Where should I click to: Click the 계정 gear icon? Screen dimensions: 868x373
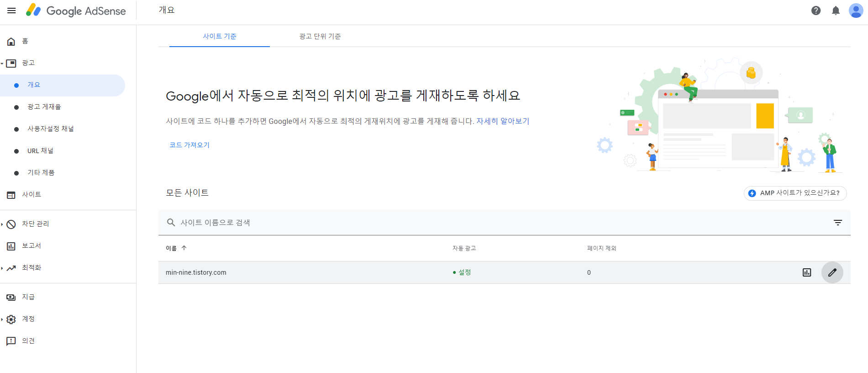click(x=11, y=320)
